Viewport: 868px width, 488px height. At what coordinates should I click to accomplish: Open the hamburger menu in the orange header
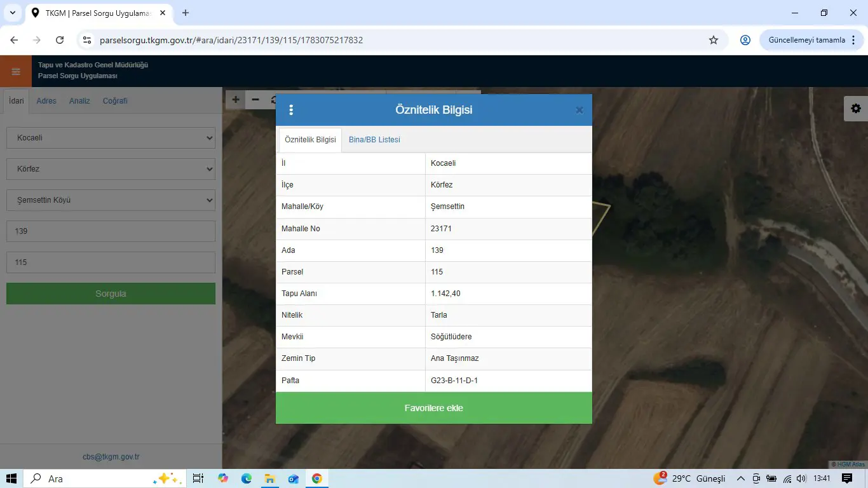coord(16,71)
